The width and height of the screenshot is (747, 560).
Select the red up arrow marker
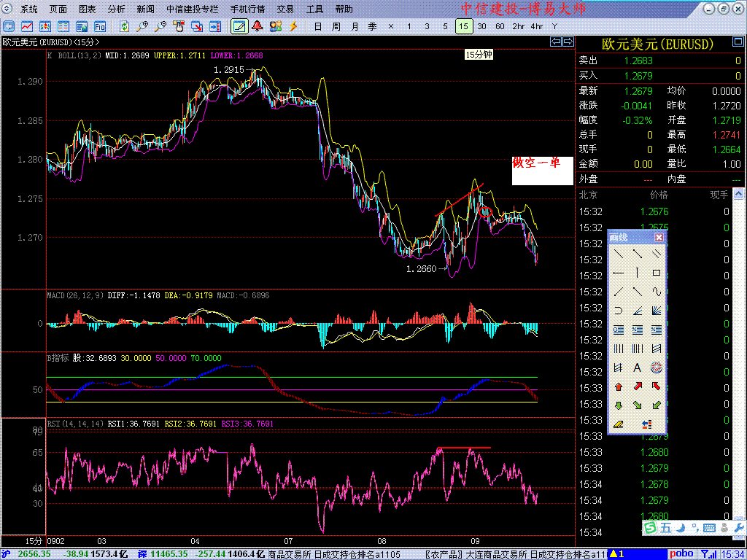click(x=618, y=386)
